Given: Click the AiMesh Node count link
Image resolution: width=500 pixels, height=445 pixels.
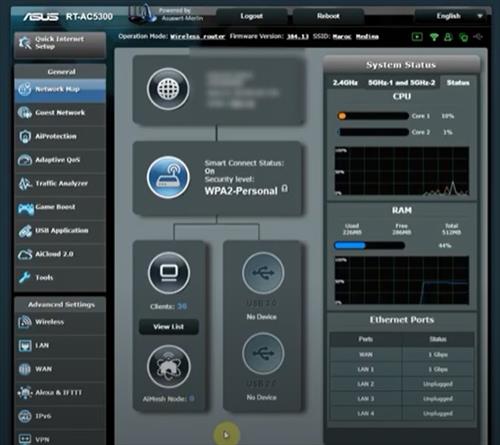Looking at the screenshot, I should 192,398.
